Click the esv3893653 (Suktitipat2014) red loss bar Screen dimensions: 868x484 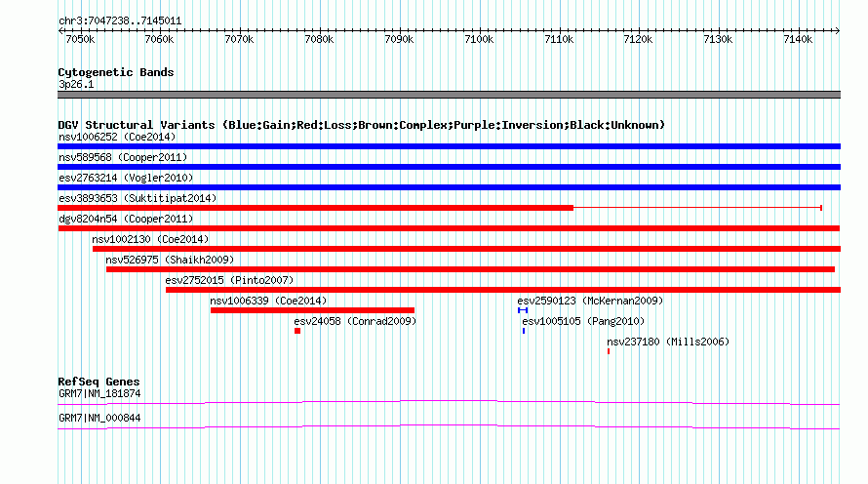pos(316,208)
